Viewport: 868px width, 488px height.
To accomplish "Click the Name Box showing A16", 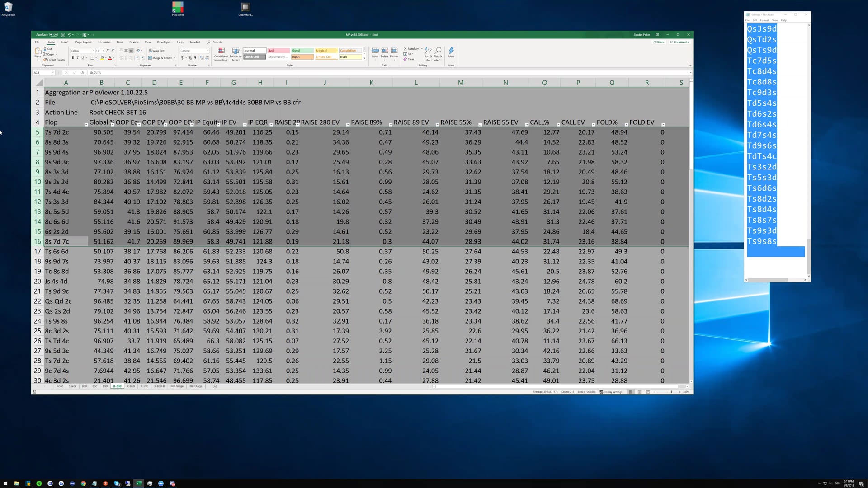I will click(43, 72).
